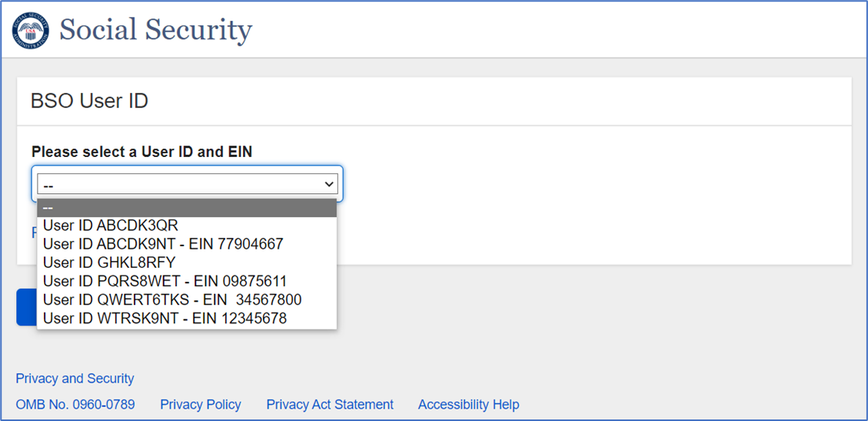Screen dimensions: 868x421
Task: Click the partially hidden link under the dropdown
Action: point(34,232)
